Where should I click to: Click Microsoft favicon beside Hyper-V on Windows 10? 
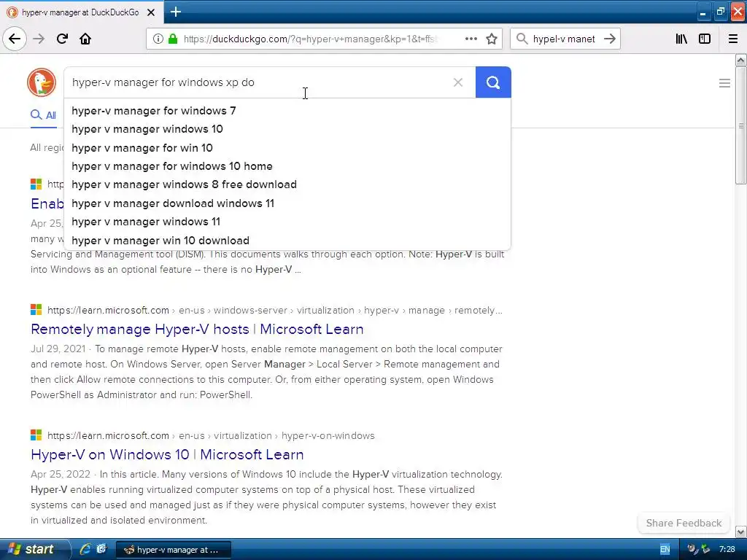pyautogui.click(x=36, y=435)
